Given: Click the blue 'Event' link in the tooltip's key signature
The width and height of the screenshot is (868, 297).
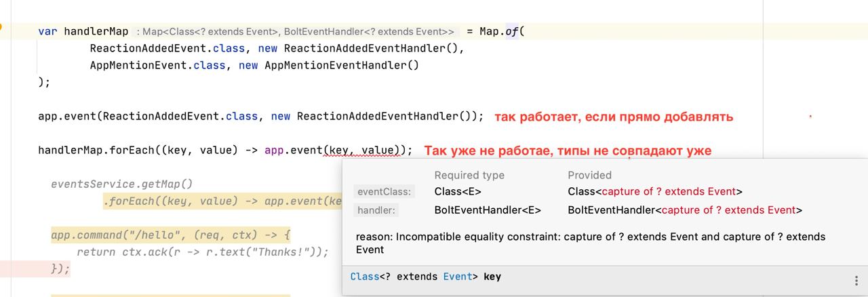Looking at the screenshot, I should pos(458,277).
